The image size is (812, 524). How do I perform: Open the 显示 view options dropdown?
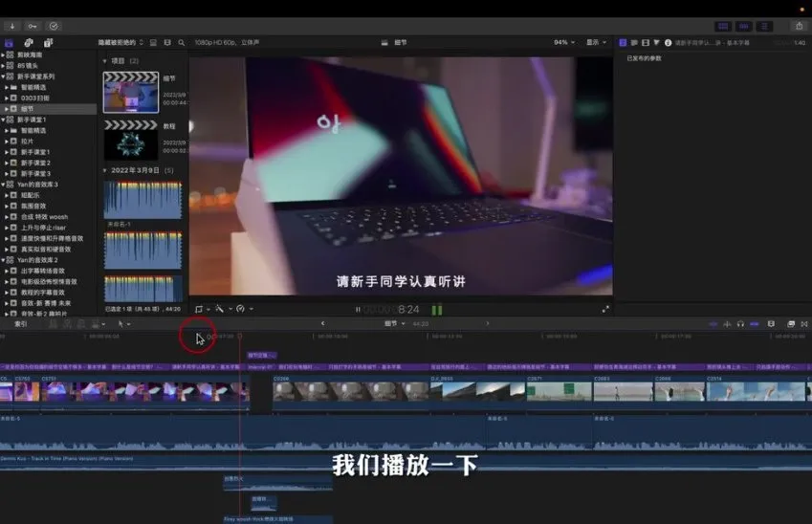(597, 43)
